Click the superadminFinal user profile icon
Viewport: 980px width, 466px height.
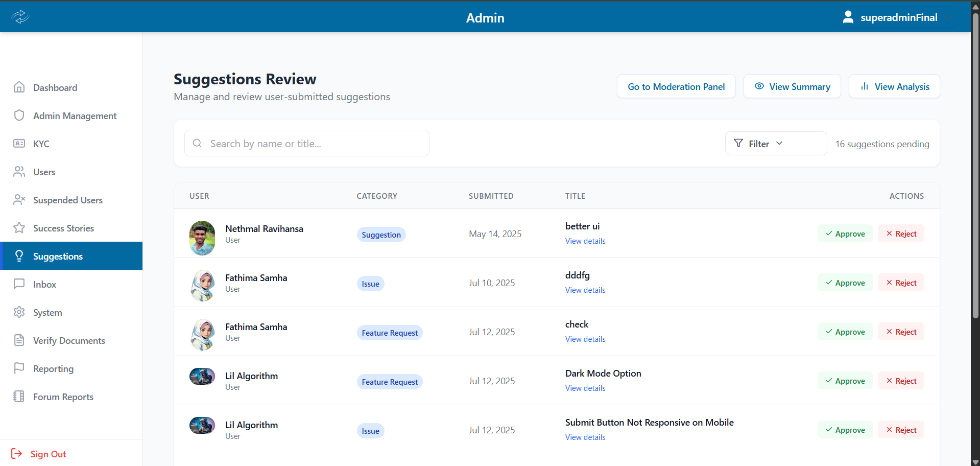click(x=848, y=17)
